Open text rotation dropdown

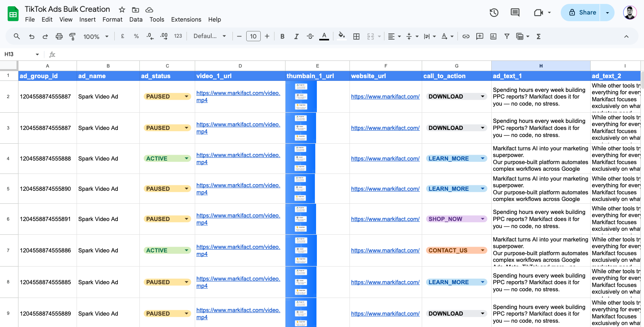(x=447, y=36)
